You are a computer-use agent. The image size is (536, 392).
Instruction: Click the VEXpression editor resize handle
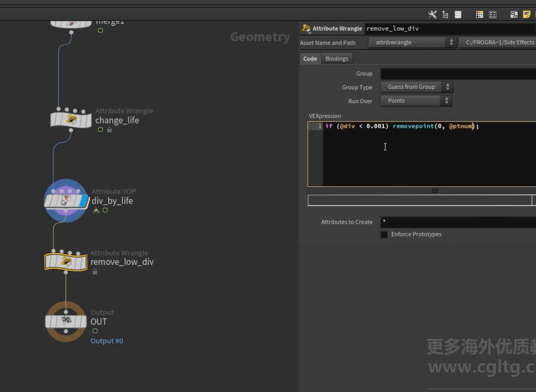tap(435, 191)
